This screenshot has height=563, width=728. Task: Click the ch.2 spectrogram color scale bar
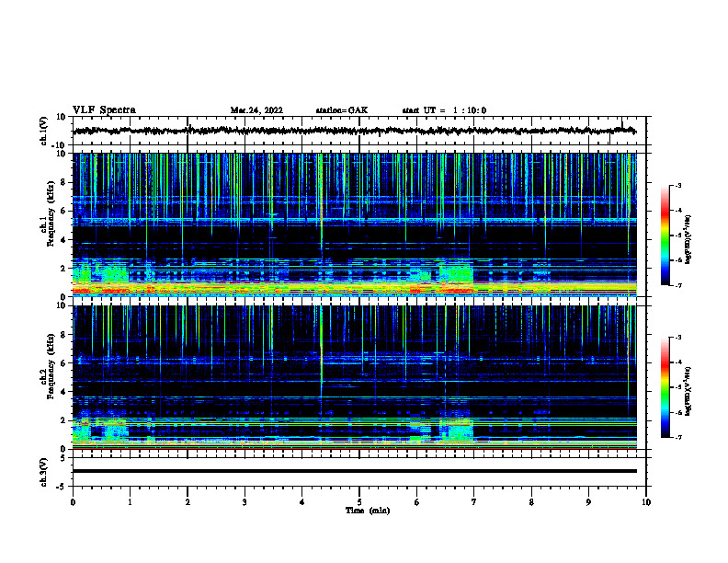click(x=665, y=387)
